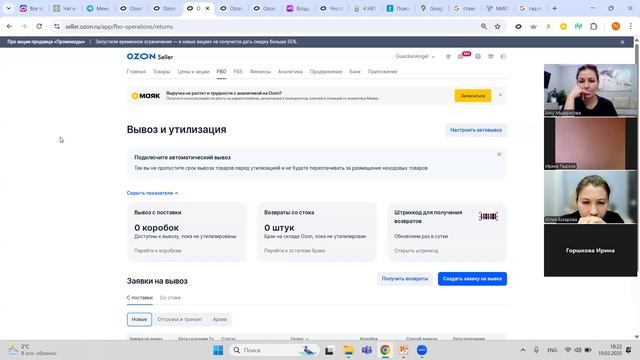Switch to the 'С поставки' tab
Viewport: 640px width, 360px height.
(140, 298)
